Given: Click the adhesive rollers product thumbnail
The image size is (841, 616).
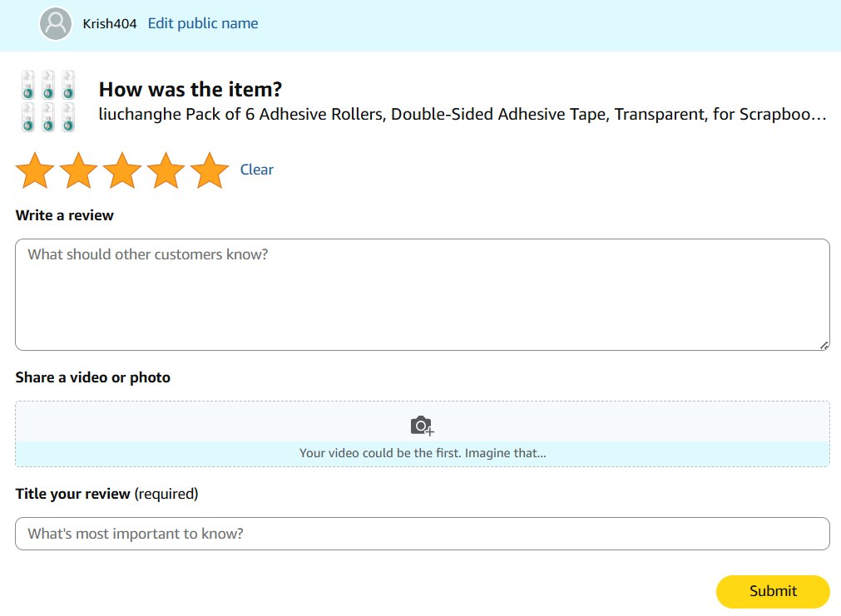Looking at the screenshot, I should click(x=47, y=101).
